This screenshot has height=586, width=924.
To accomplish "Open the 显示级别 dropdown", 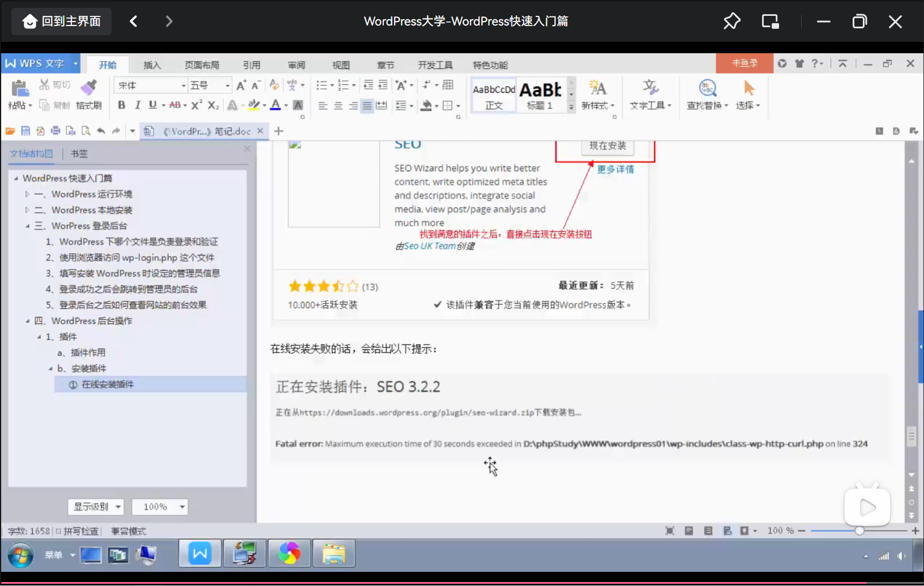I will (96, 507).
